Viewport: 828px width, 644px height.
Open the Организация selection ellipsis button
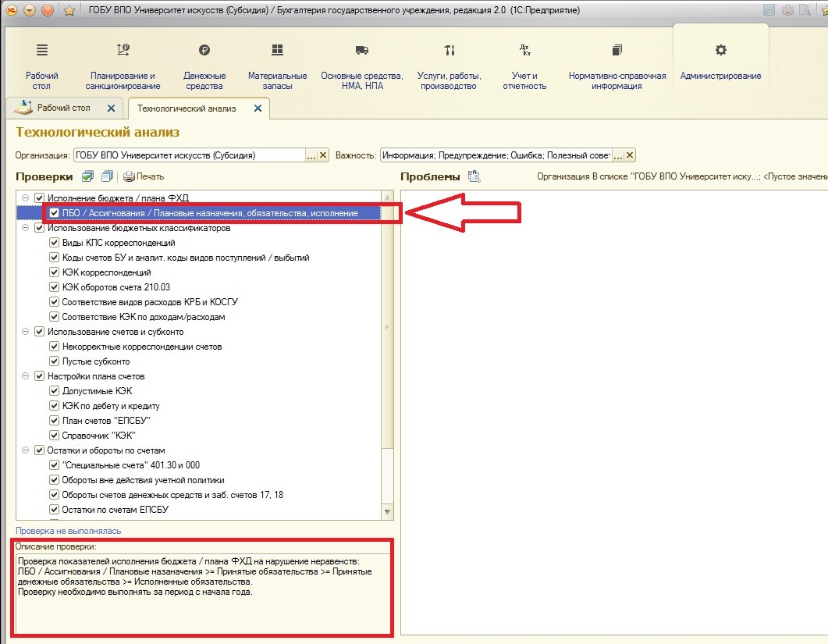click(311, 155)
